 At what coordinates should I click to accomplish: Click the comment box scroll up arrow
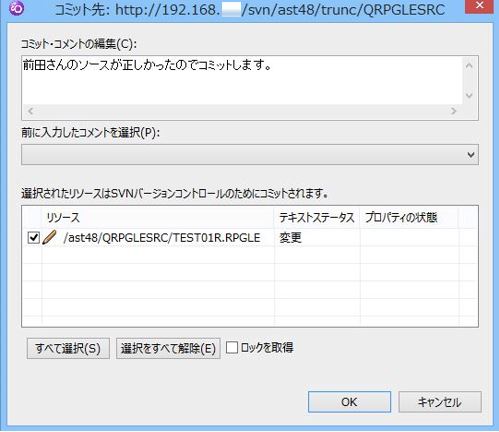[x=469, y=66]
